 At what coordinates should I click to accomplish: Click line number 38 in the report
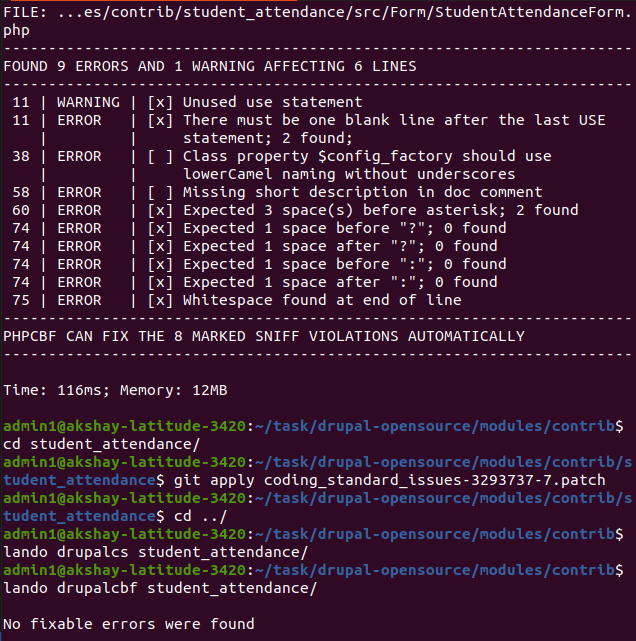point(21,156)
